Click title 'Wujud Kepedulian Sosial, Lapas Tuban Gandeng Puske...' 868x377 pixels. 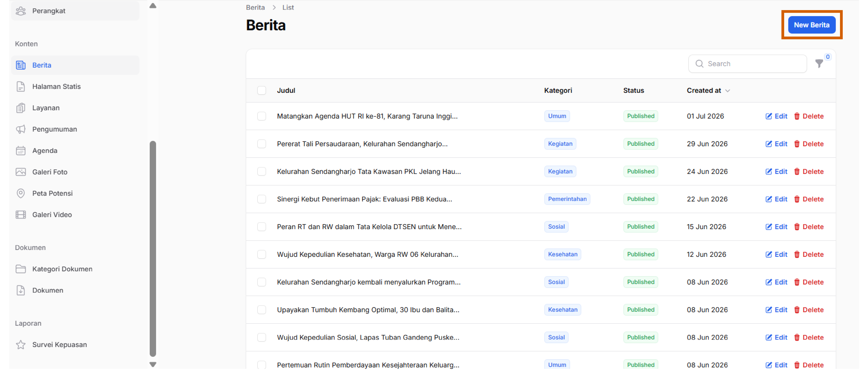coord(368,337)
